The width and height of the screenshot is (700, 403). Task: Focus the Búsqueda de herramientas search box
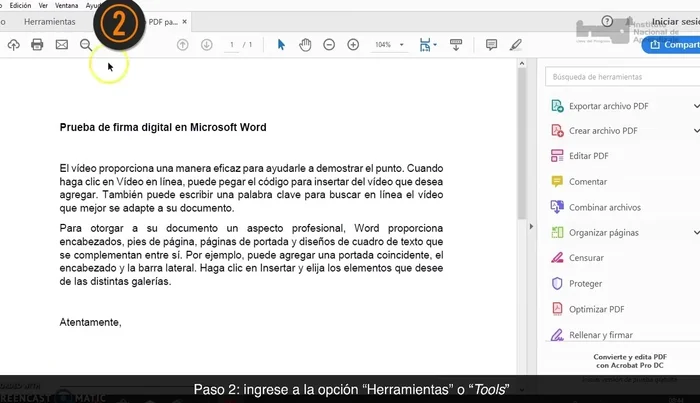coord(622,77)
